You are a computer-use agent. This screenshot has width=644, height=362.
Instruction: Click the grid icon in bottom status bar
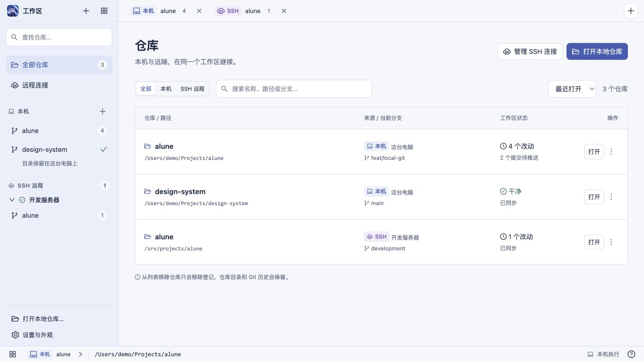tap(13, 354)
